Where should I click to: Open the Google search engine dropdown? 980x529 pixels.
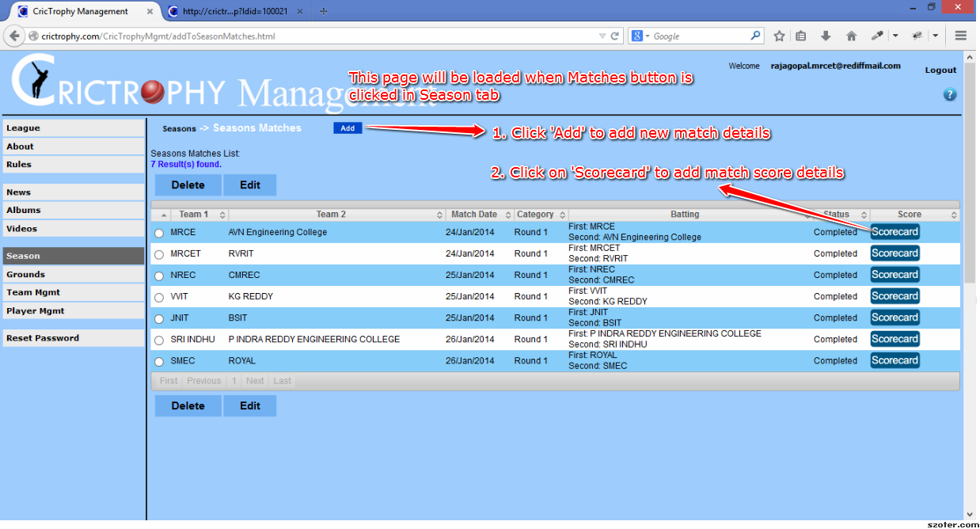click(x=640, y=36)
